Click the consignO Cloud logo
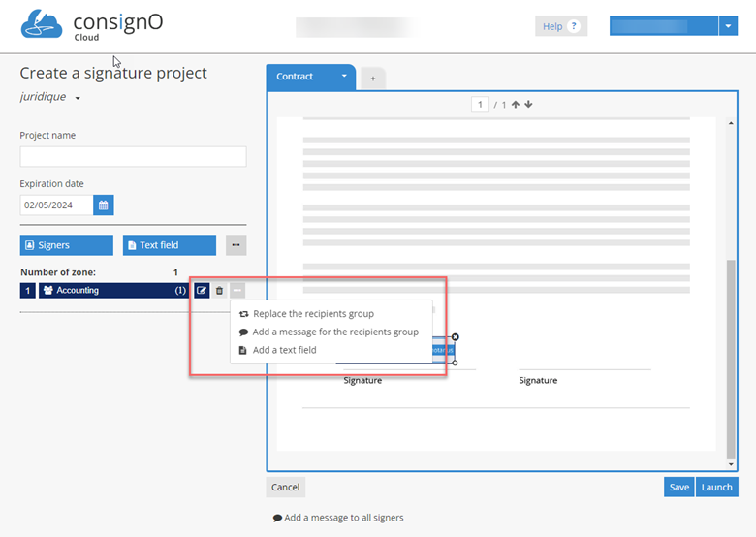756x537 pixels. point(92,26)
